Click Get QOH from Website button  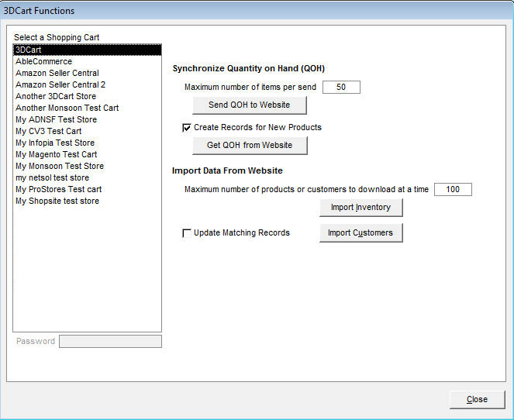(x=250, y=146)
